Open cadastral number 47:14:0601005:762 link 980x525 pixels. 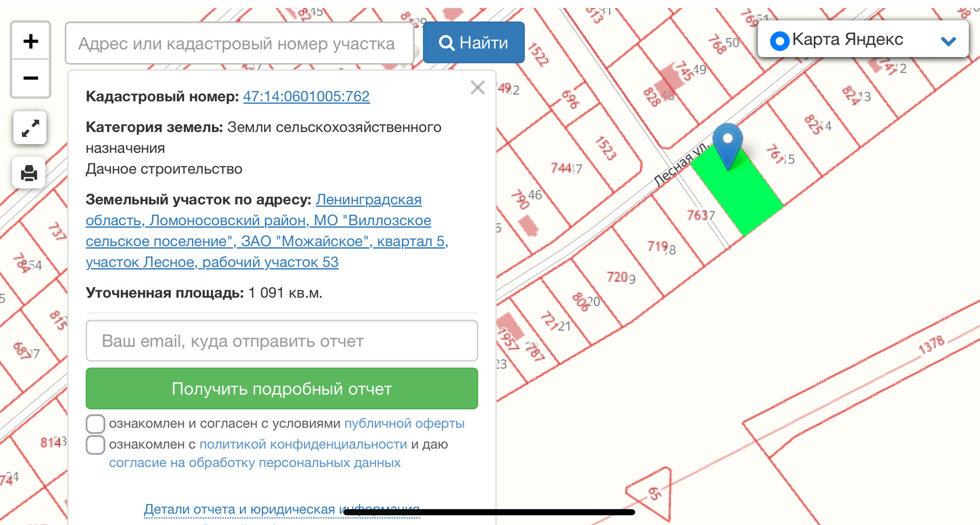(306, 96)
